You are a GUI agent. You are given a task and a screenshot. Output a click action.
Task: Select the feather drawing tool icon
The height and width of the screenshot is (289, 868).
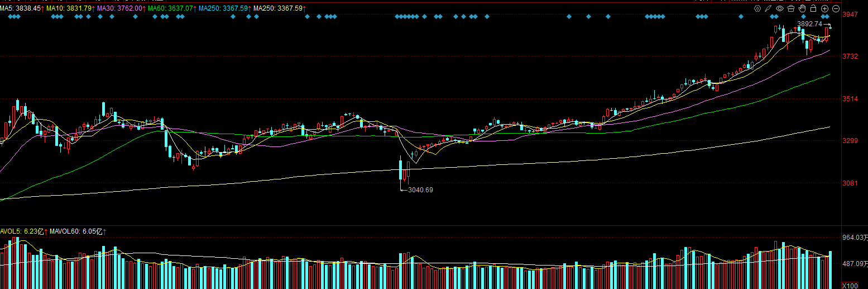[769, 8]
